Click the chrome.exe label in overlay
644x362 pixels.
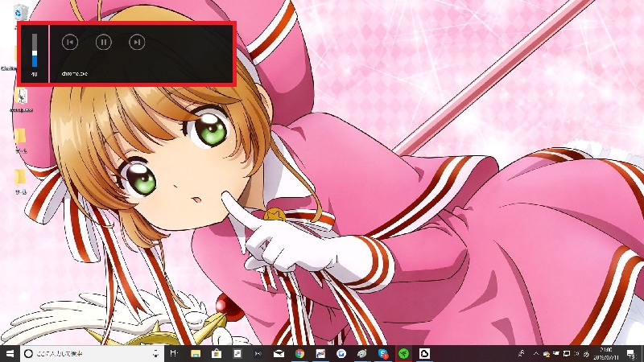(x=74, y=73)
